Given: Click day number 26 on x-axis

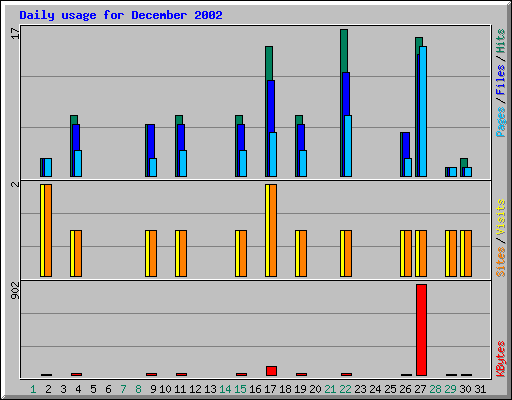Looking at the screenshot, I should [405, 389].
